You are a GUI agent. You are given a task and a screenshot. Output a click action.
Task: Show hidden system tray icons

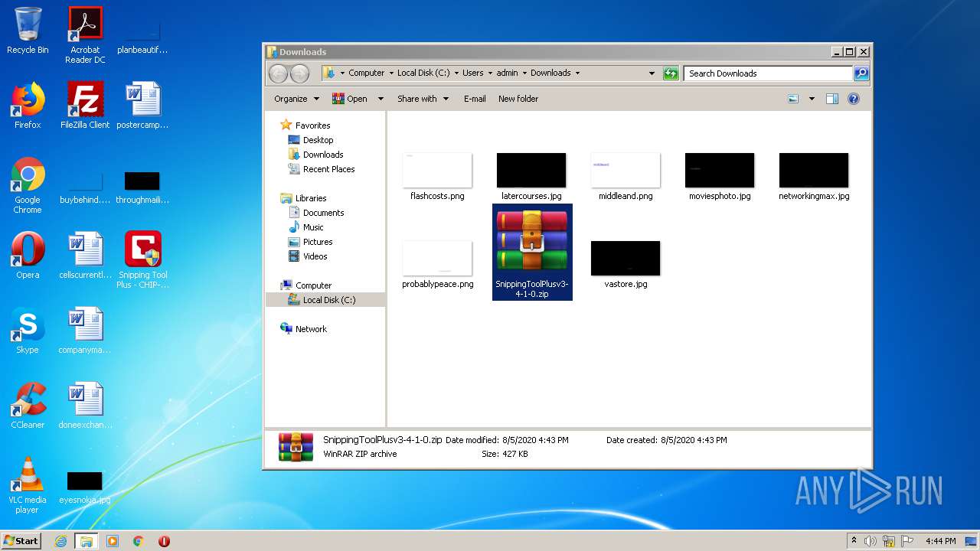854,541
